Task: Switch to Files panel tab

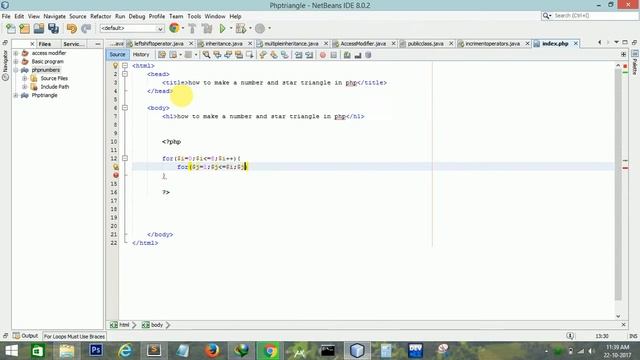Action: tap(44, 44)
